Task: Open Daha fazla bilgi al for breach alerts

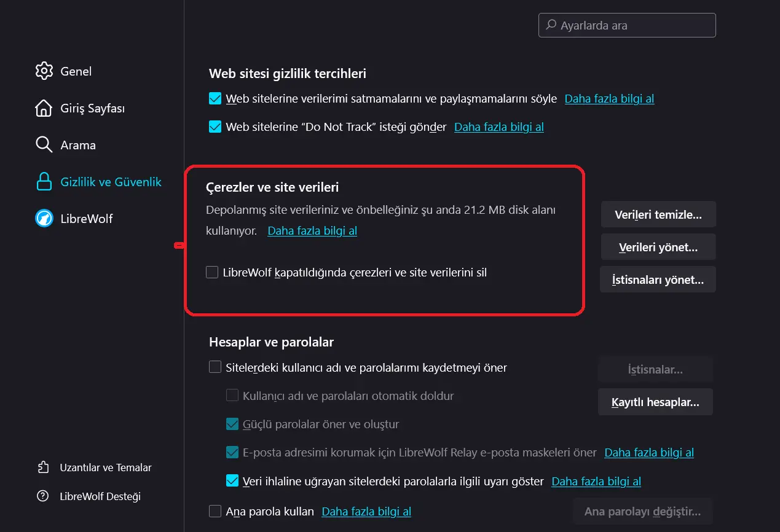Action: pos(596,482)
